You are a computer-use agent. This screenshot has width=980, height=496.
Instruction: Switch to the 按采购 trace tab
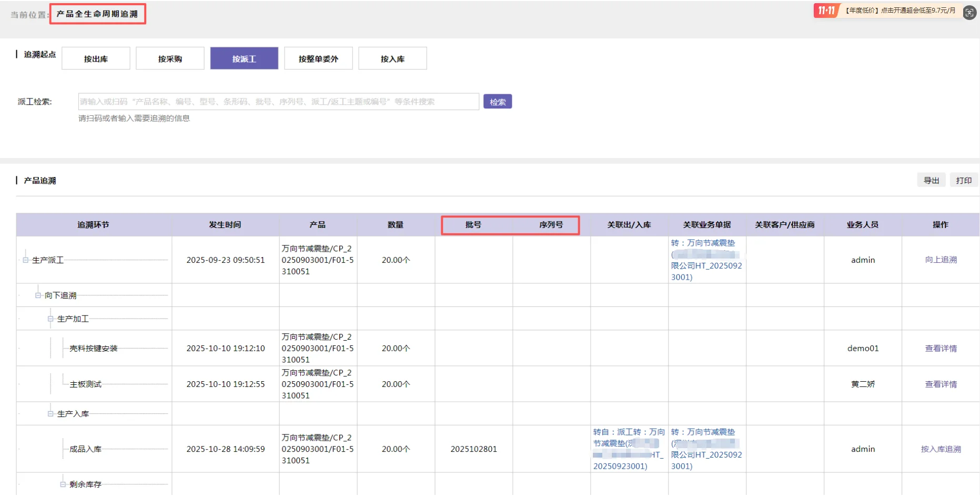[170, 58]
